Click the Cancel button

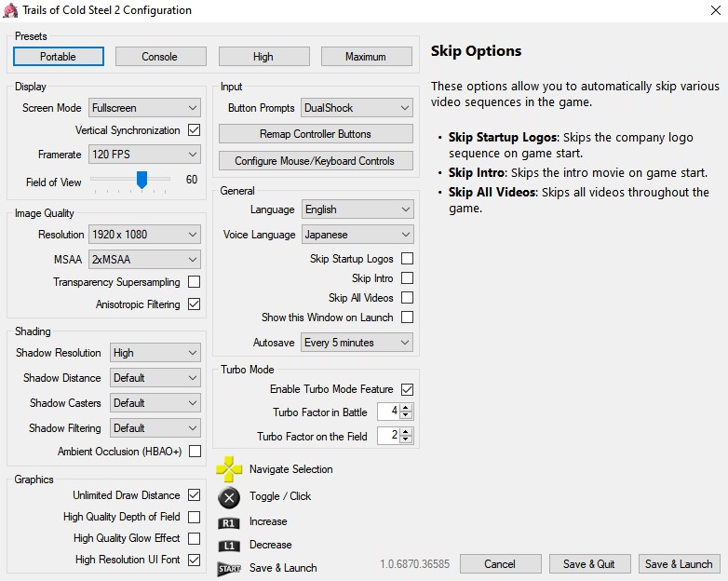point(501,564)
